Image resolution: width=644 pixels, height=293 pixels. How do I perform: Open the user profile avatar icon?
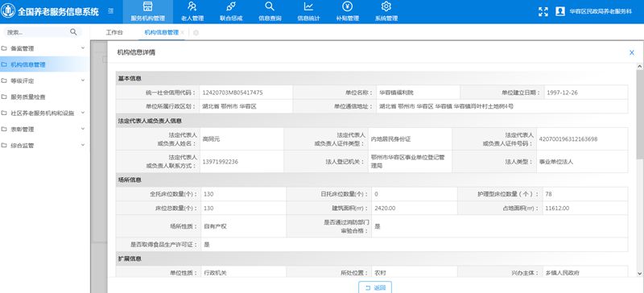point(559,11)
